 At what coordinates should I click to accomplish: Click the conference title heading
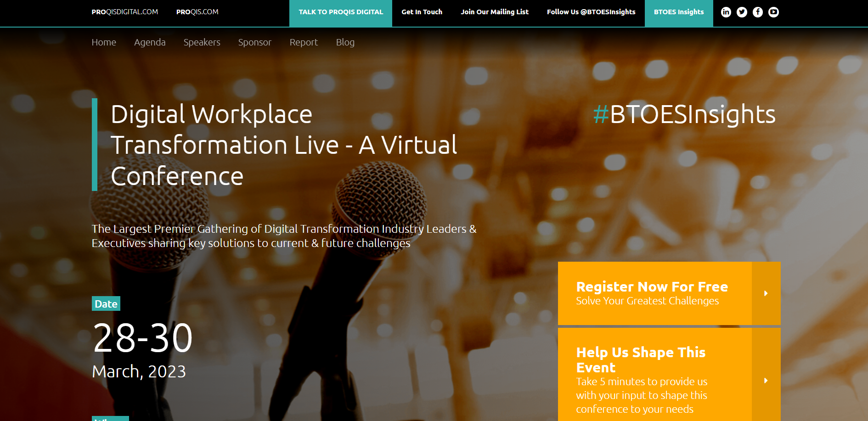284,145
